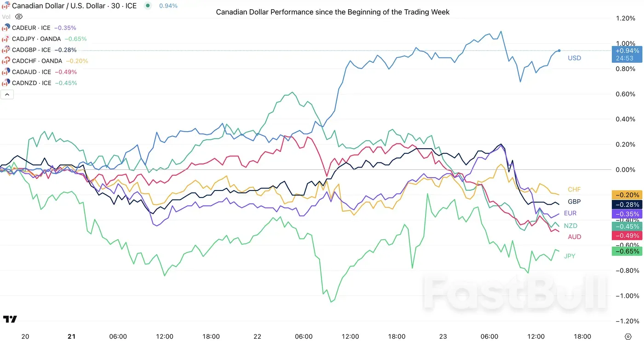Click the CADAUD flag icon
644x341 pixels.
tap(6, 72)
